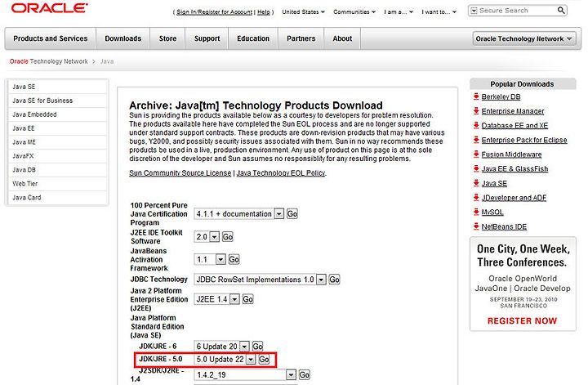
Task: Click the JDeveloper and ADF download icon
Action: pos(476,197)
